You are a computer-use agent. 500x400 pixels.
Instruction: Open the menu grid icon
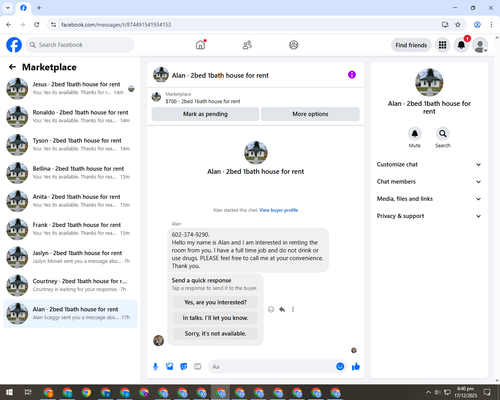pos(442,45)
